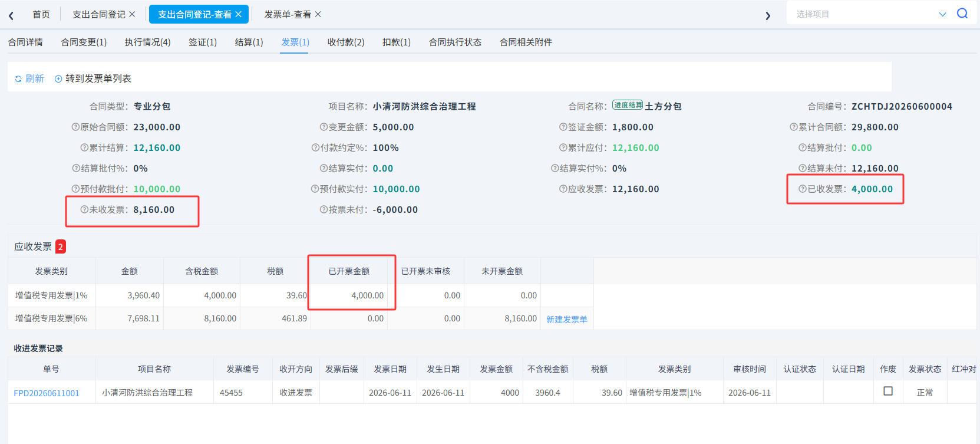Click the 刷新 refresh button
The image size is (980, 444).
click(x=29, y=78)
